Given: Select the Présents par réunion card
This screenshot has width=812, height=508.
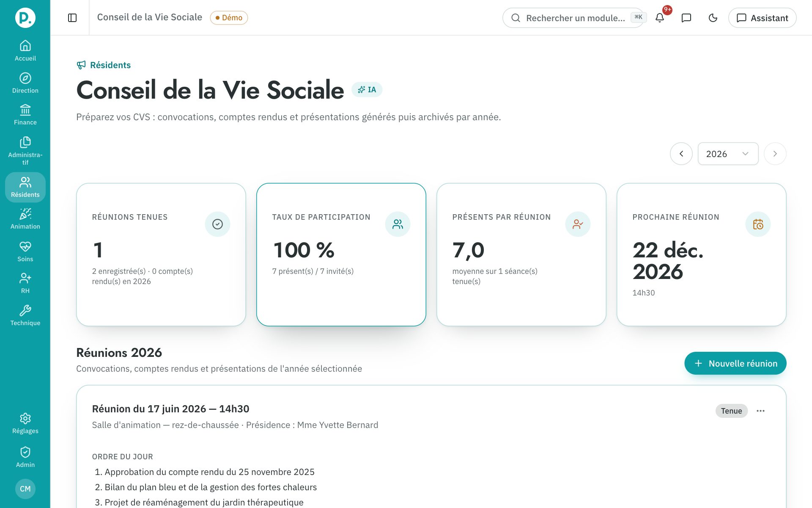Looking at the screenshot, I should pyautogui.click(x=521, y=254).
